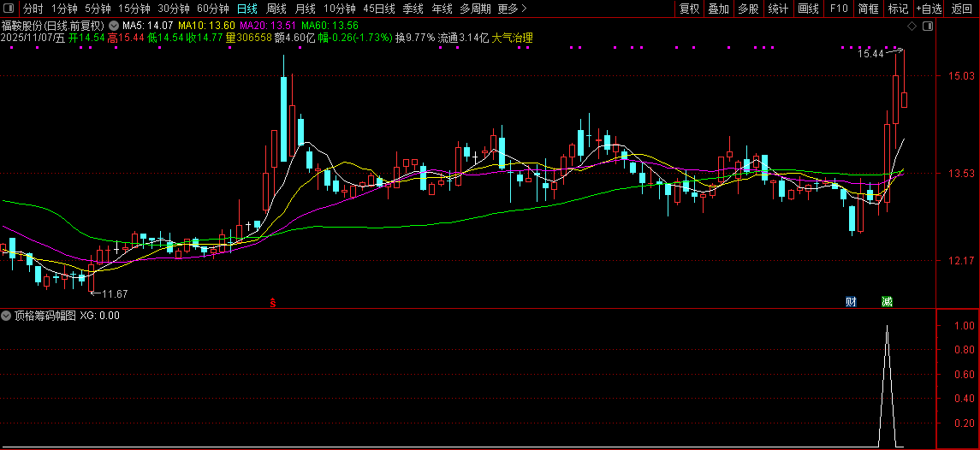The height and width of the screenshot is (450, 980).
Task: Select the 5分钟 period
Action: tap(98, 9)
